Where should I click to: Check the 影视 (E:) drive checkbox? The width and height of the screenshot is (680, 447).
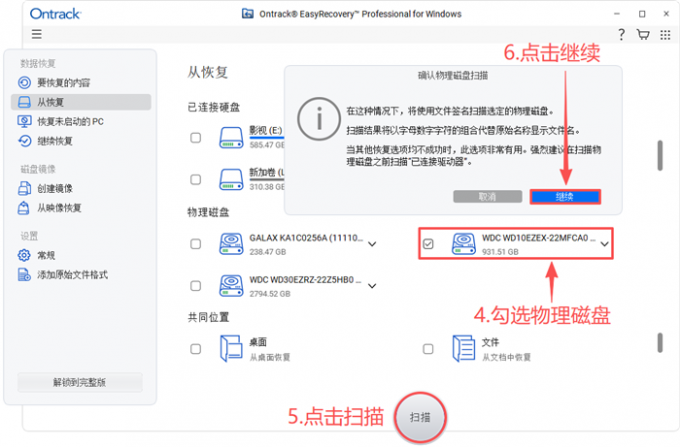196,138
